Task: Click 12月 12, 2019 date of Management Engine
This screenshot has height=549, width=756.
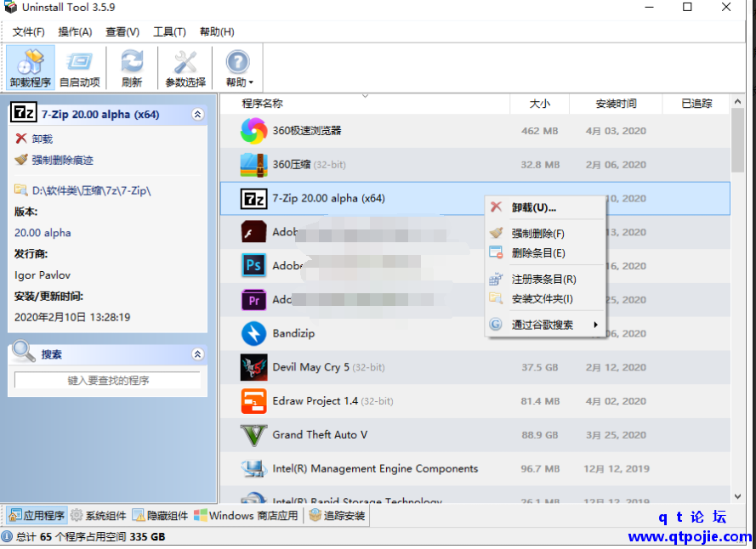Action: [x=617, y=468]
